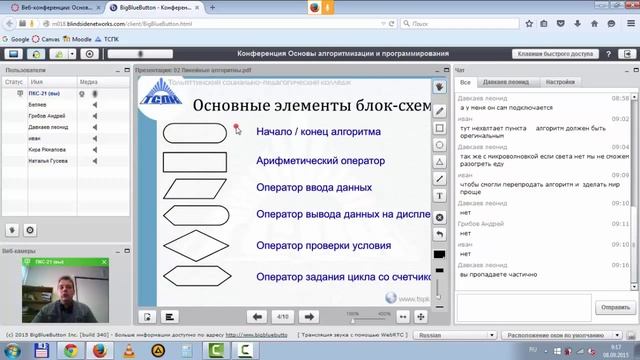The height and width of the screenshot is (360, 640).
Task: Click the raise hand button in users panel
Action: pos(12,230)
